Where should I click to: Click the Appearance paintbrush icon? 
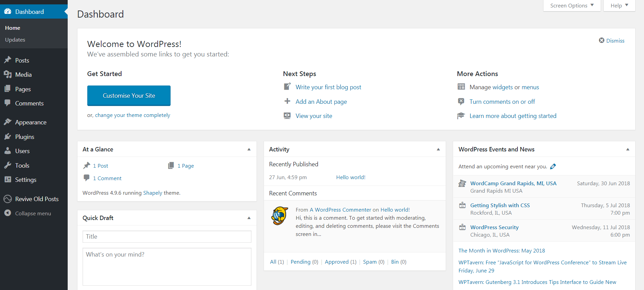8,122
